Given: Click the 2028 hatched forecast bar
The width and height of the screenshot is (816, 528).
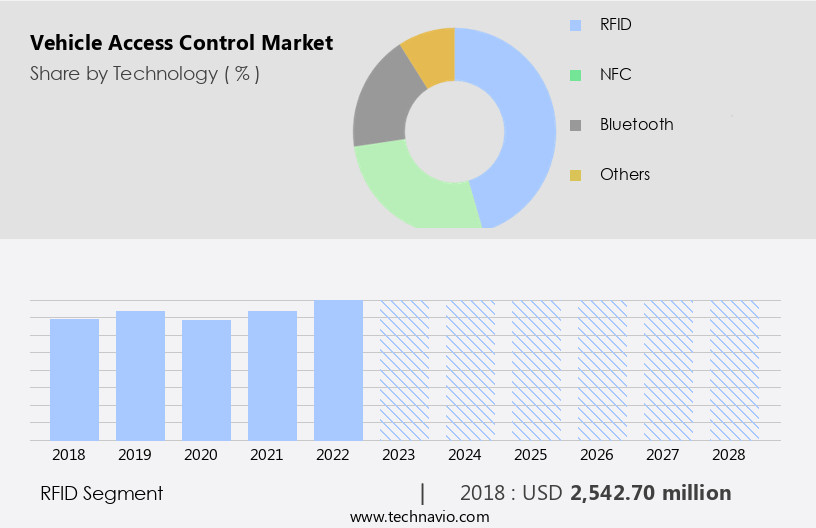Looking at the screenshot, I should [734, 370].
